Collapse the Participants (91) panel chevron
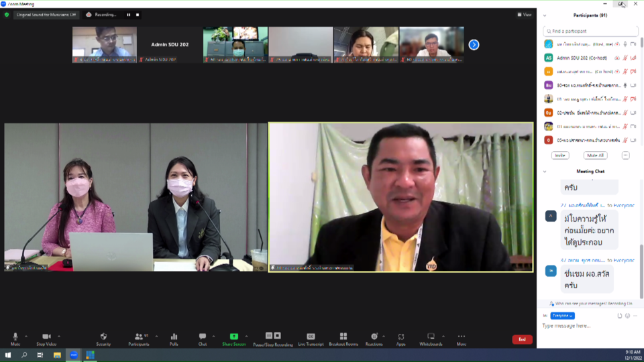Image resolution: width=644 pixels, height=362 pixels. tap(545, 15)
